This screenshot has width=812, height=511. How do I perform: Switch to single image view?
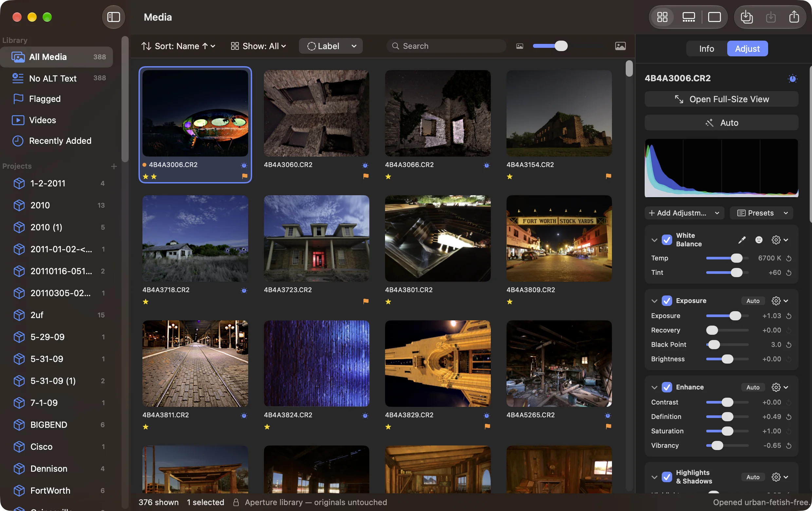point(714,17)
